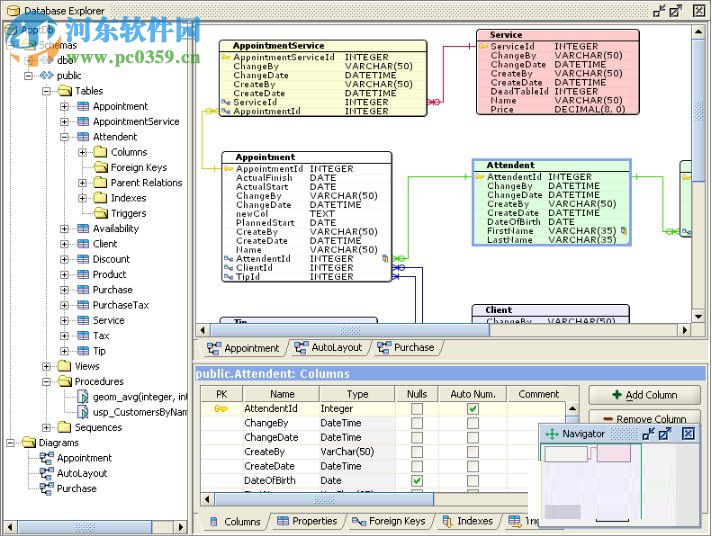
Task: Click the public schema icon
Action: tap(47, 75)
